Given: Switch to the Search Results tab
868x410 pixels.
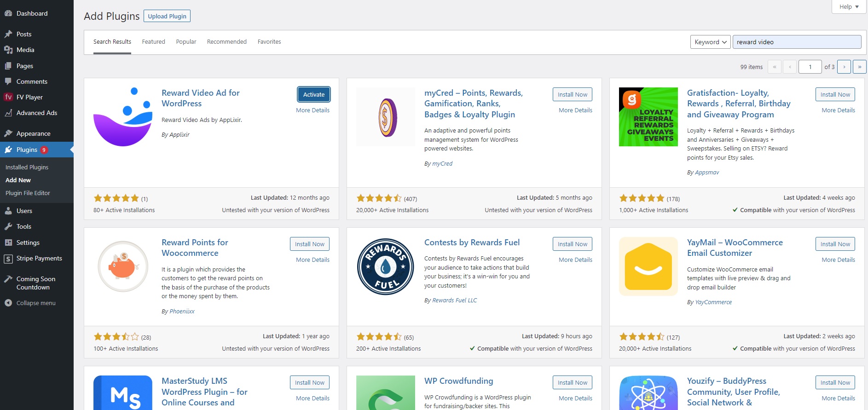Looking at the screenshot, I should 112,42.
